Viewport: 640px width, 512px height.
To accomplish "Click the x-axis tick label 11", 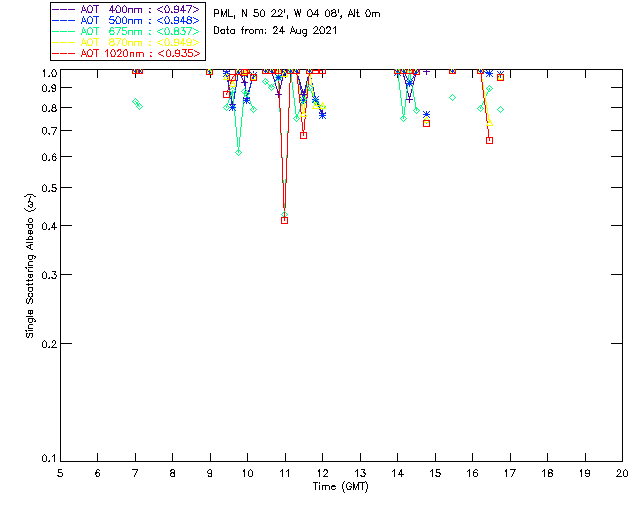I will [x=285, y=473].
